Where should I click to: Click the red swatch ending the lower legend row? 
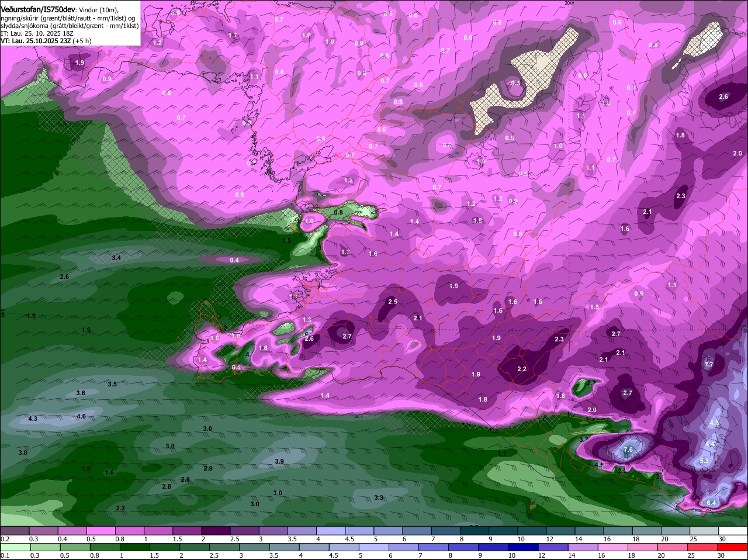[x=732, y=548]
